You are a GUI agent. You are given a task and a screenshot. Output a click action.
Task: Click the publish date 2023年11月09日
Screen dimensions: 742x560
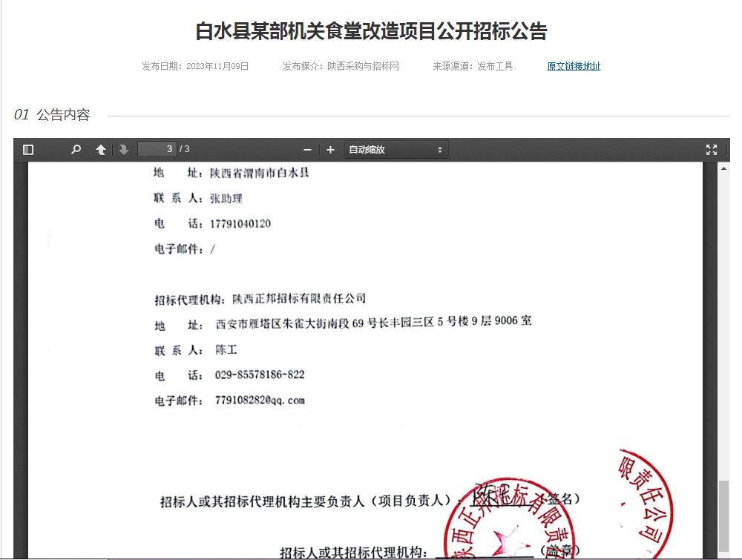[x=217, y=66]
